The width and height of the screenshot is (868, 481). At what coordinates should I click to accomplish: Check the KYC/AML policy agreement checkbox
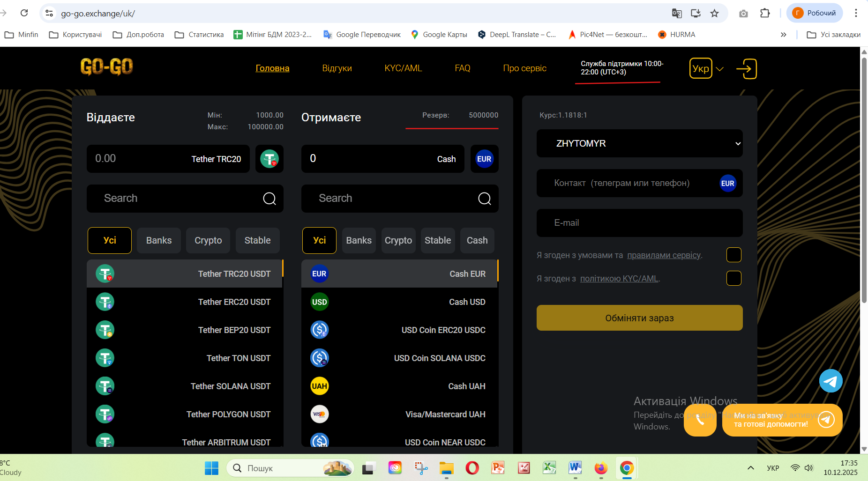733,278
